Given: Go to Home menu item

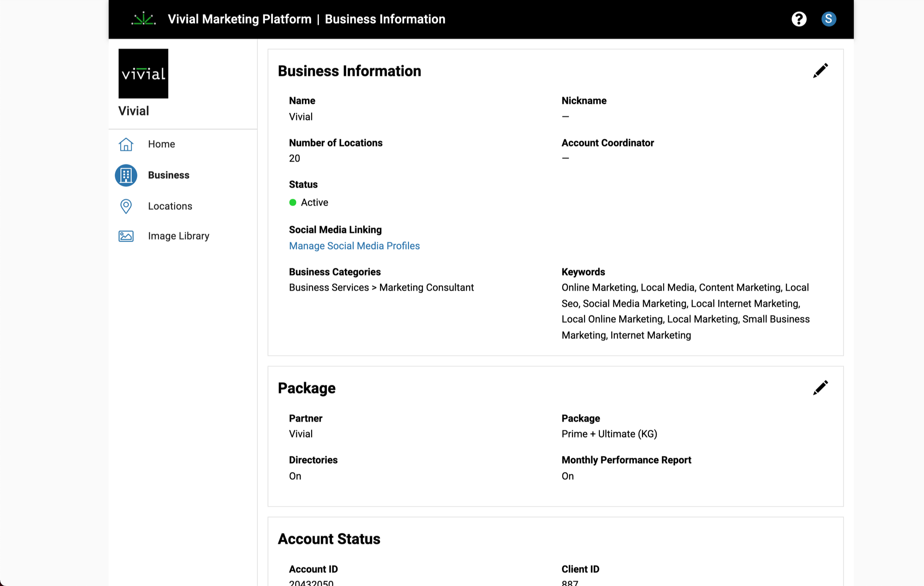Looking at the screenshot, I should pos(161,144).
